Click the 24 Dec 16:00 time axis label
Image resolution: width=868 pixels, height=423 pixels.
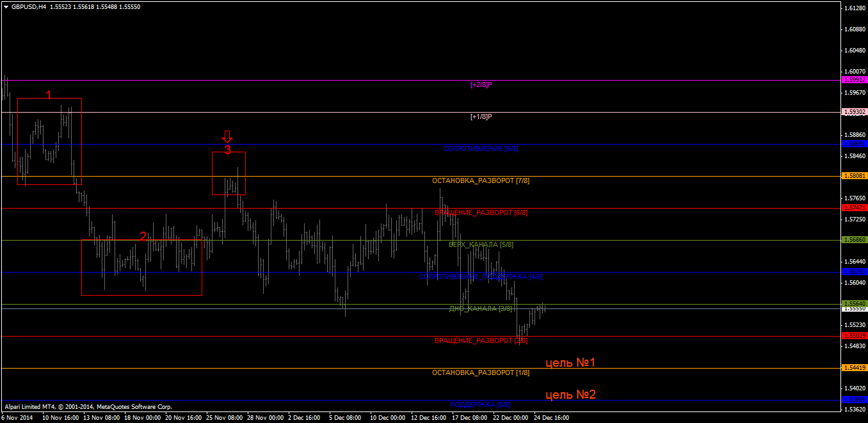pyautogui.click(x=552, y=418)
